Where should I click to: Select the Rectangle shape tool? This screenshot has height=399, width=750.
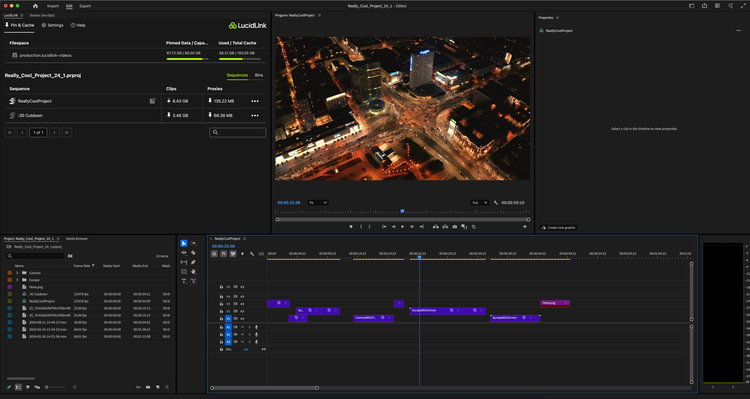(x=184, y=272)
